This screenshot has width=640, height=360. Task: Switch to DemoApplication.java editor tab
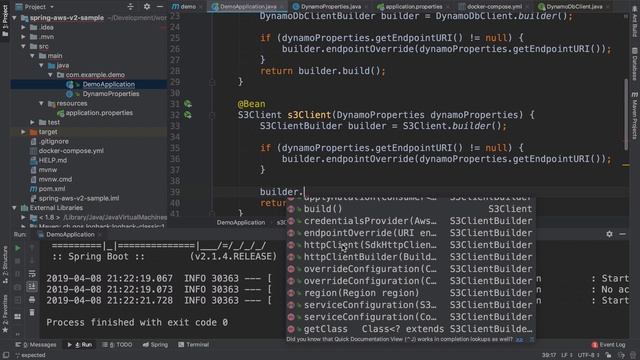click(247, 7)
